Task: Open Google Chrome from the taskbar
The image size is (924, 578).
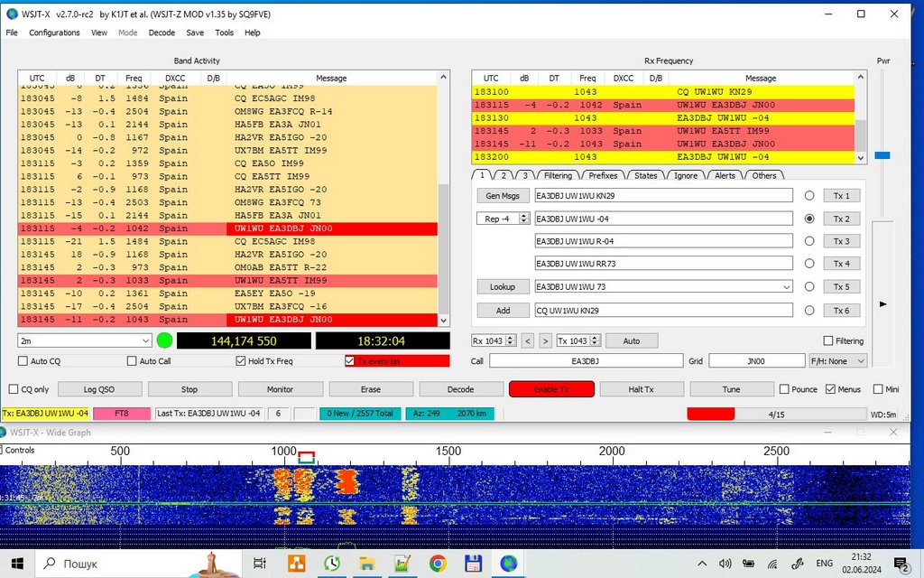Action: [438, 564]
